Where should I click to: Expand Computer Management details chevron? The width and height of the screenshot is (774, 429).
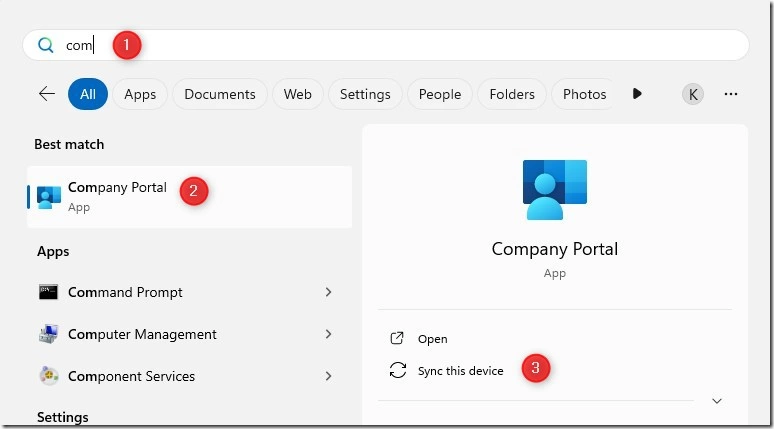coord(328,334)
